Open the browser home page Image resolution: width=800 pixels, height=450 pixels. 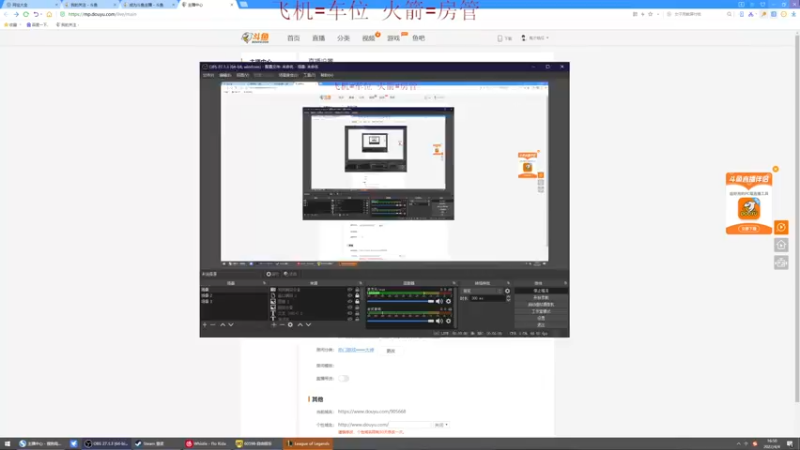pos(49,14)
